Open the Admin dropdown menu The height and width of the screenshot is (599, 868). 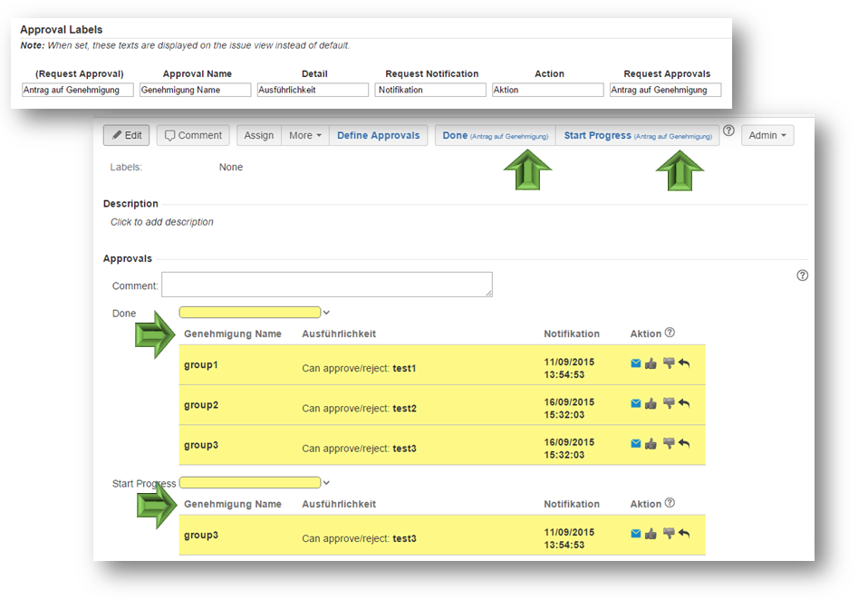click(767, 136)
